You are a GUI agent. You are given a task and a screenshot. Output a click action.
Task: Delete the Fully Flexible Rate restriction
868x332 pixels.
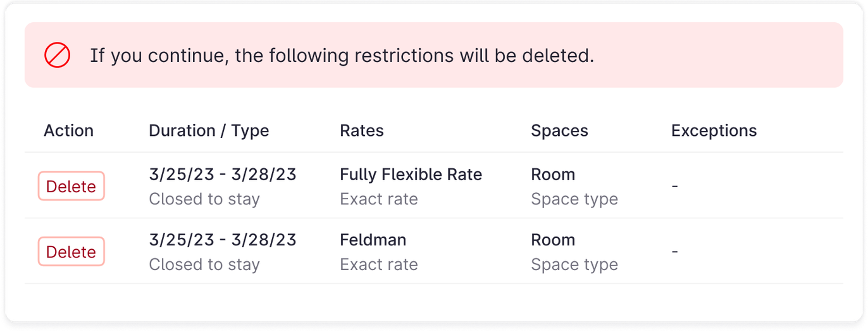(x=71, y=187)
